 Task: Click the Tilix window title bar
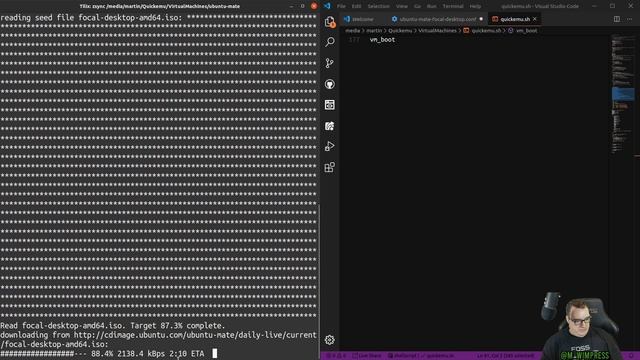click(160, 6)
